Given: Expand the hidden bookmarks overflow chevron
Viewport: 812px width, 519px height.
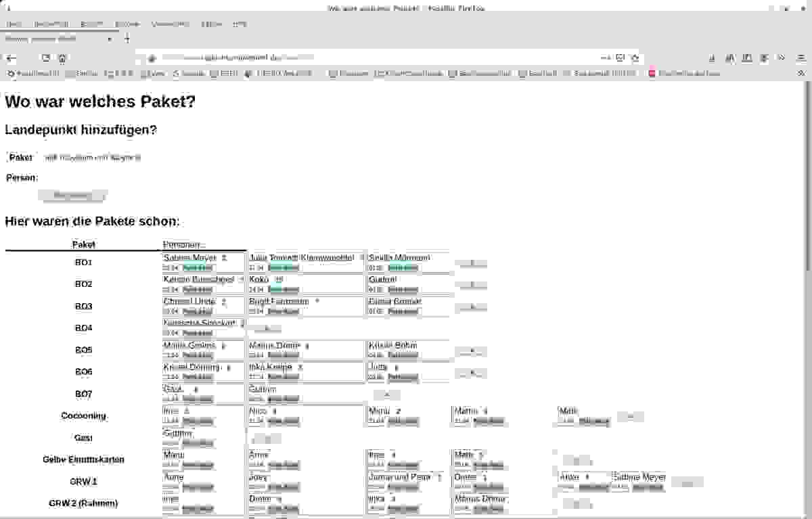Looking at the screenshot, I should (x=801, y=73).
